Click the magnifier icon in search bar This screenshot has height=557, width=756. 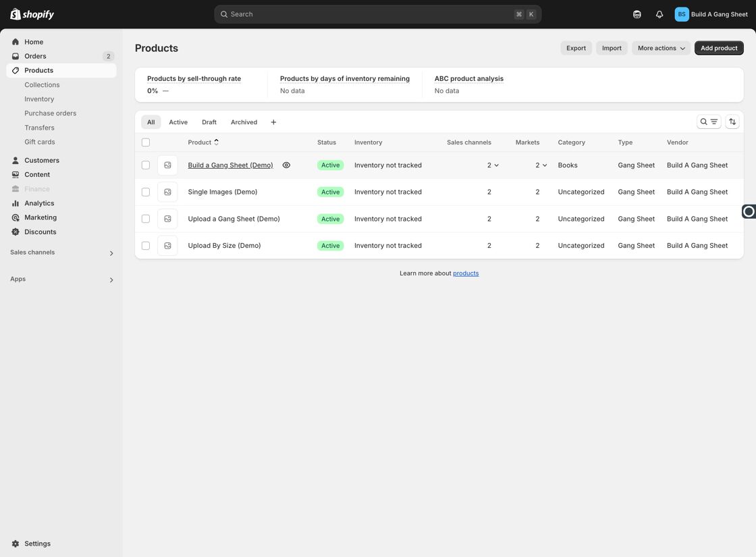click(x=223, y=14)
